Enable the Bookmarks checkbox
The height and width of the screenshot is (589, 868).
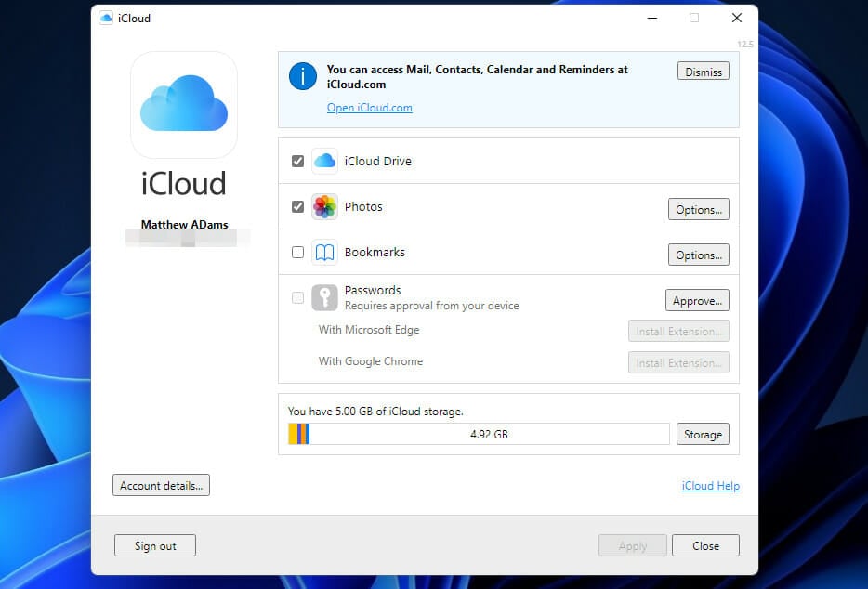[298, 252]
